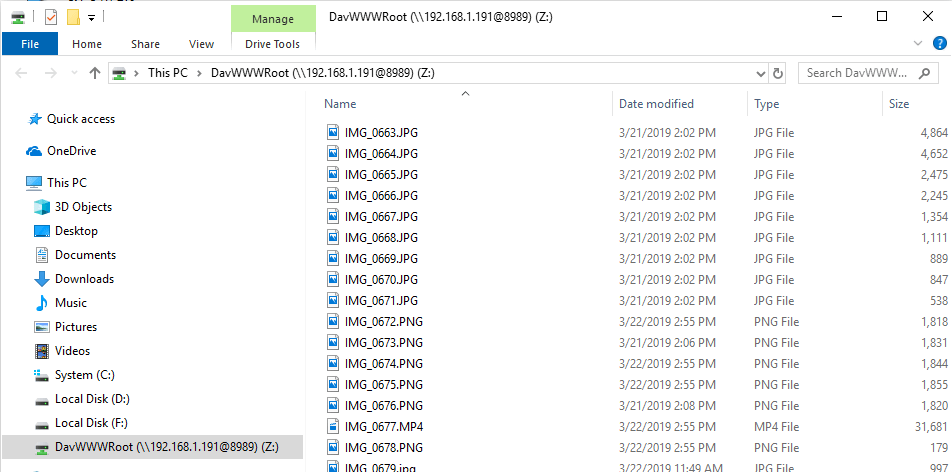Open the address bar history dropdown
The height and width of the screenshot is (472, 952).
pyautogui.click(x=760, y=74)
